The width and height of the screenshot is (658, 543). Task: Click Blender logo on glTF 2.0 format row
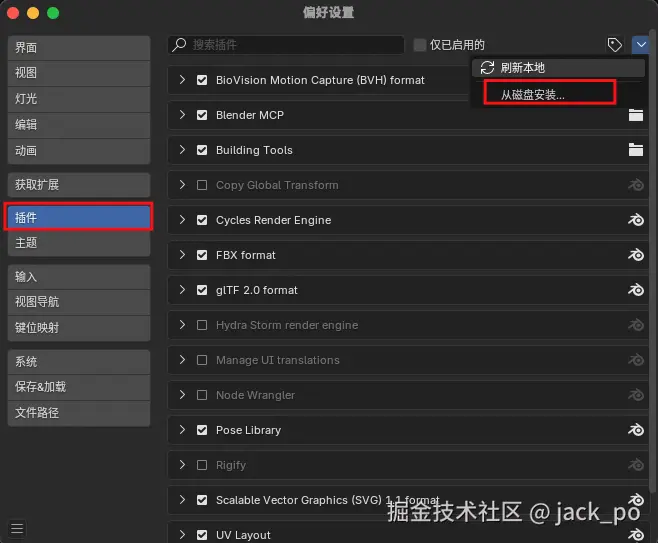[636, 290]
